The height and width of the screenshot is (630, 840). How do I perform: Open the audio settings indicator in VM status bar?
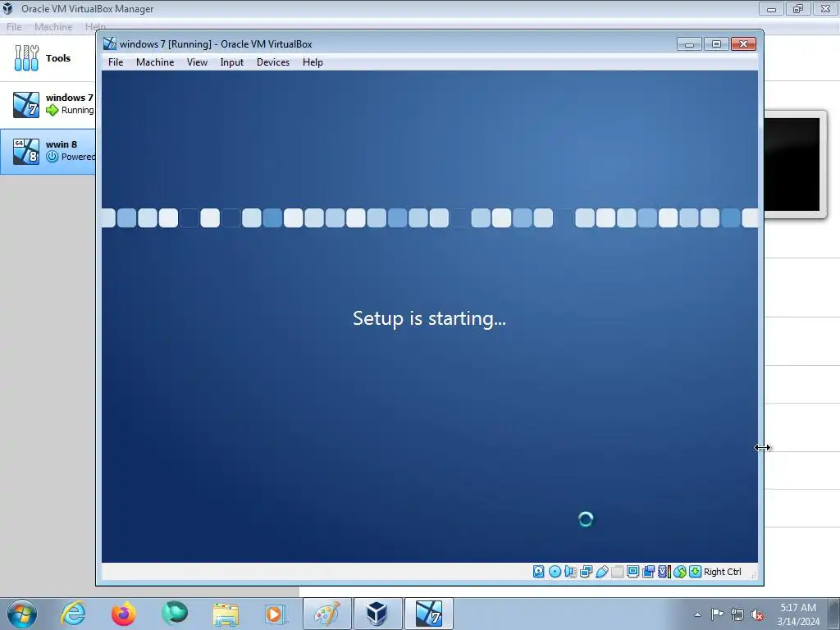pyautogui.click(x=571, y=572)
